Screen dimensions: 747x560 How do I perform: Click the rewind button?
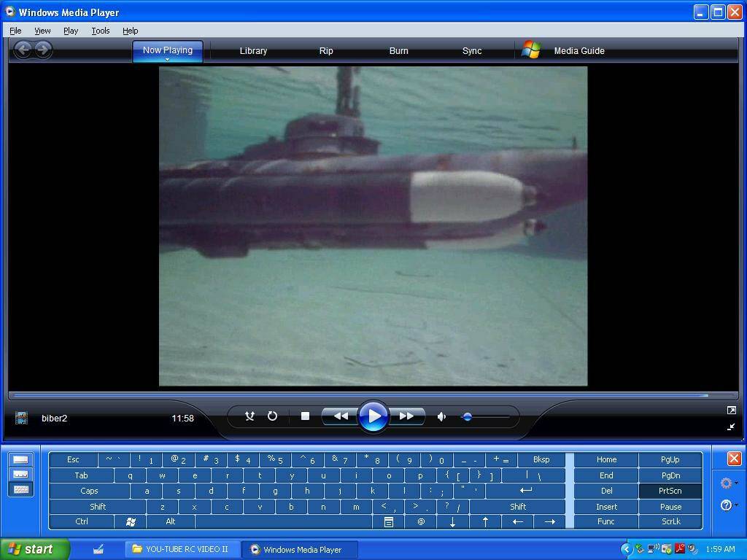click(339, 416)
